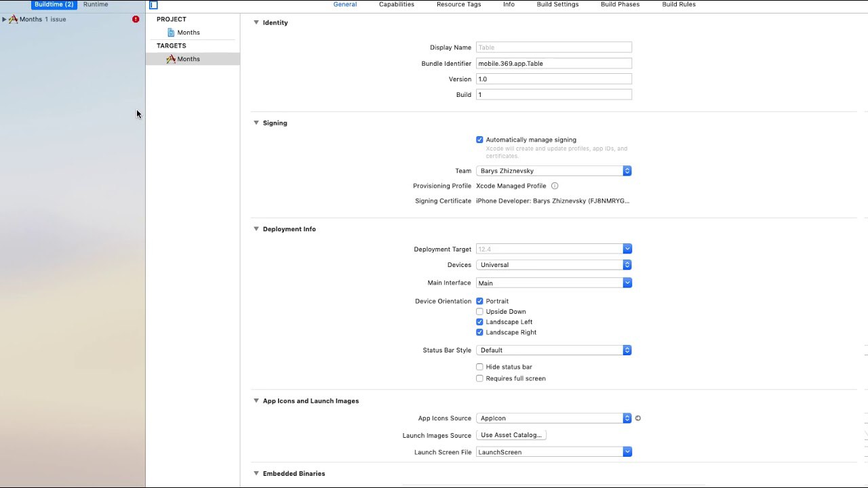Open the Build Phases tab

(620, 4)
